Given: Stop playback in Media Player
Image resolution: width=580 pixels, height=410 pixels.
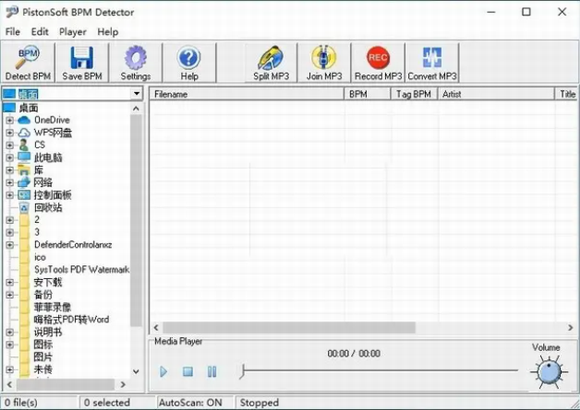Looking at the screenshot, I should tap(188, 371).
